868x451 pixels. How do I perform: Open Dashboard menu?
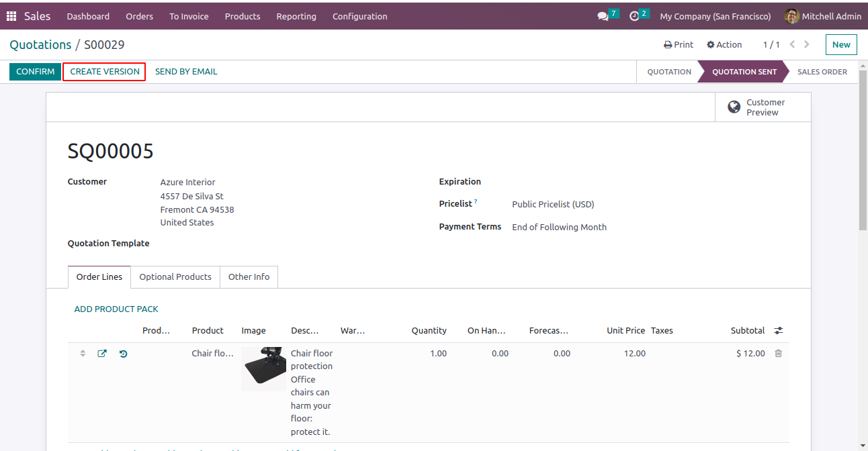pos(88,16)
